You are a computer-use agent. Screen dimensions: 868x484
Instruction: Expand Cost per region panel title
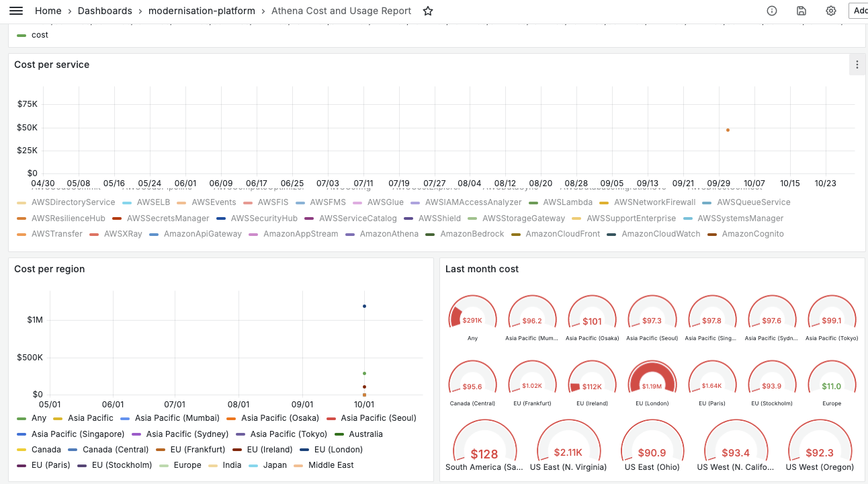[50, 269]
